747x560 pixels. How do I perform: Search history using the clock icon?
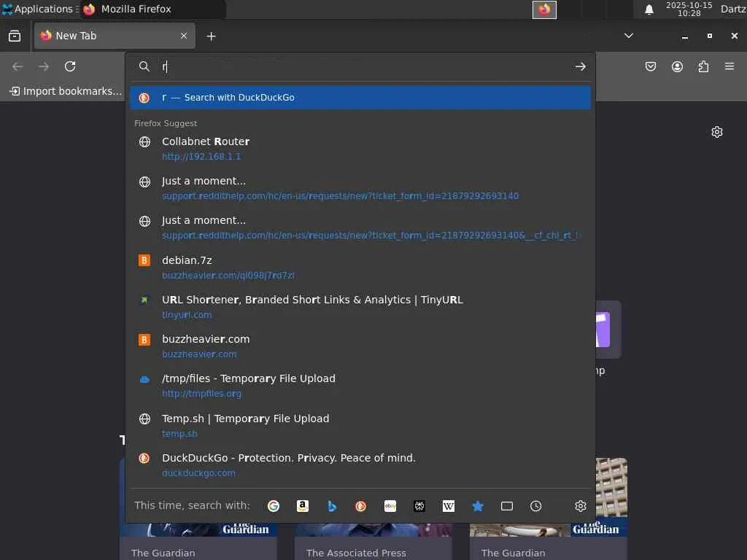click(x=536, y=506)
